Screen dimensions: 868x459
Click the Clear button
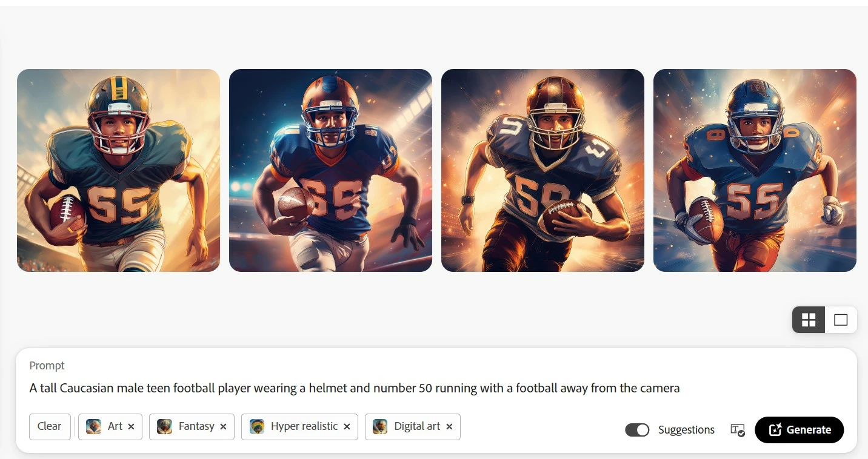50,426
